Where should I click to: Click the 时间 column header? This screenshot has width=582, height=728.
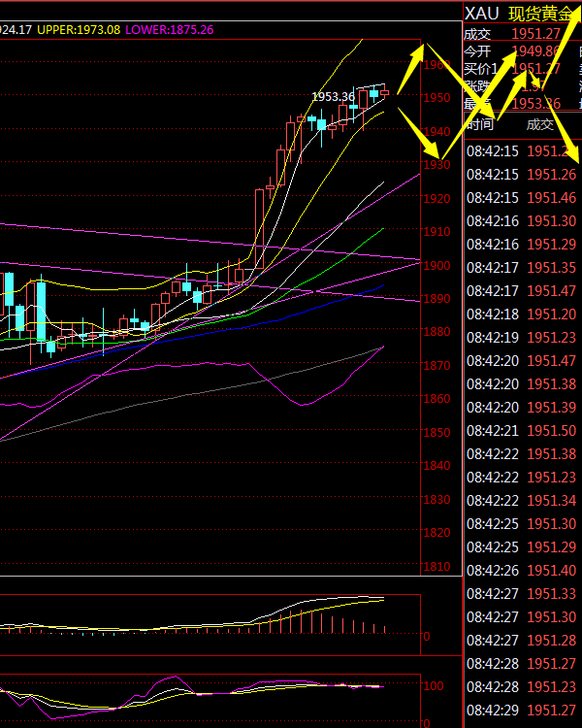(481, 124)
